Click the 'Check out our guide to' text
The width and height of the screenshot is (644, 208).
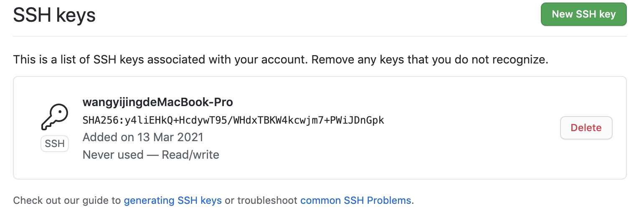point(67,200)
